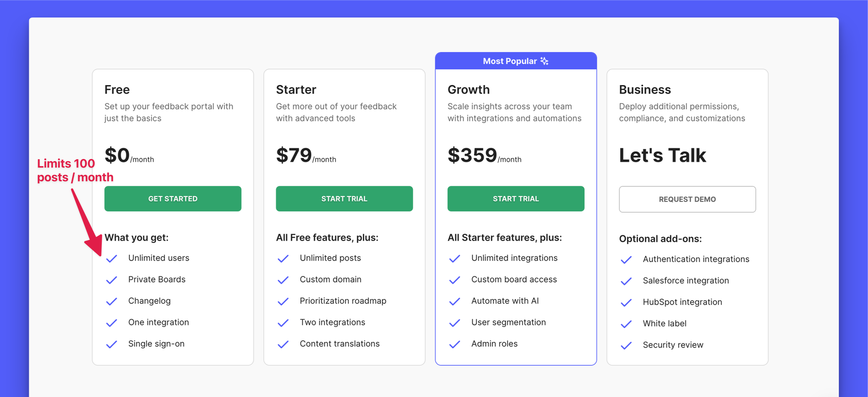The image size is (868, 397).
Task: Start a trial of the Starter plan
Action: click(344, 199)
